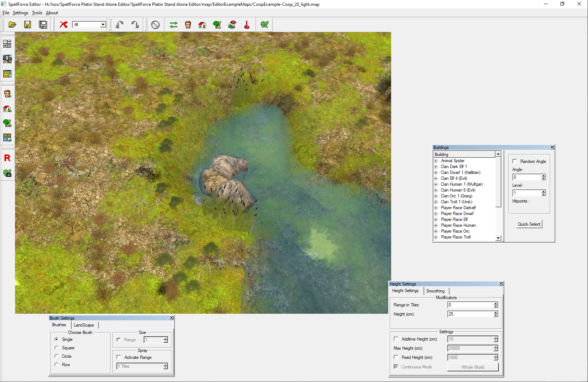The image size is (588, 382).
Task: Click the terrain height arrow icon in sidebar
Action: coord(7,59)
